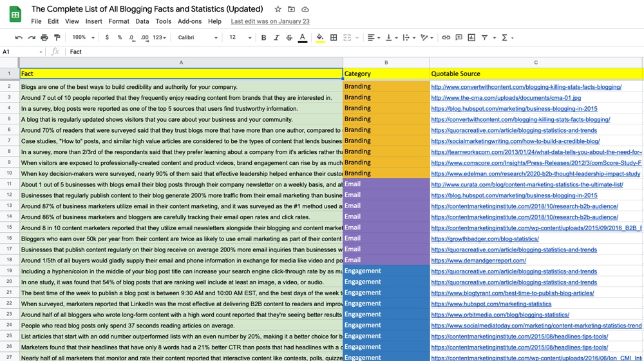Toggle strikethrough formatting

click(289, 37)
